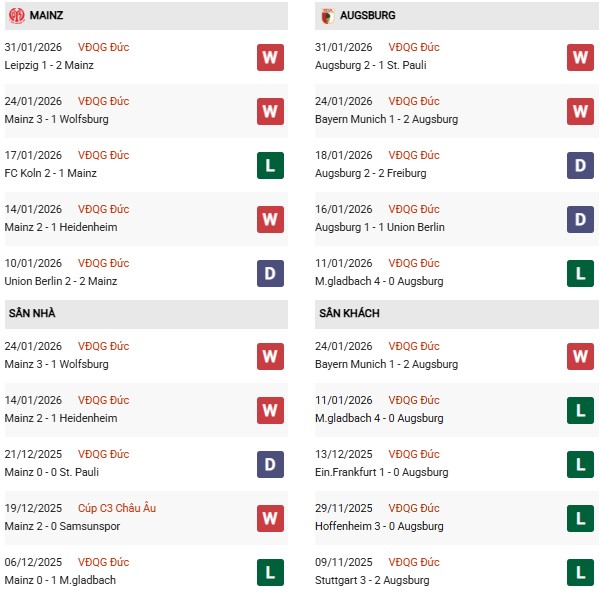Click W badge for Leipzig 1-2 Mainz
Image resolution: width=600 pixels, height=594 pixels.
pos(270,57)
